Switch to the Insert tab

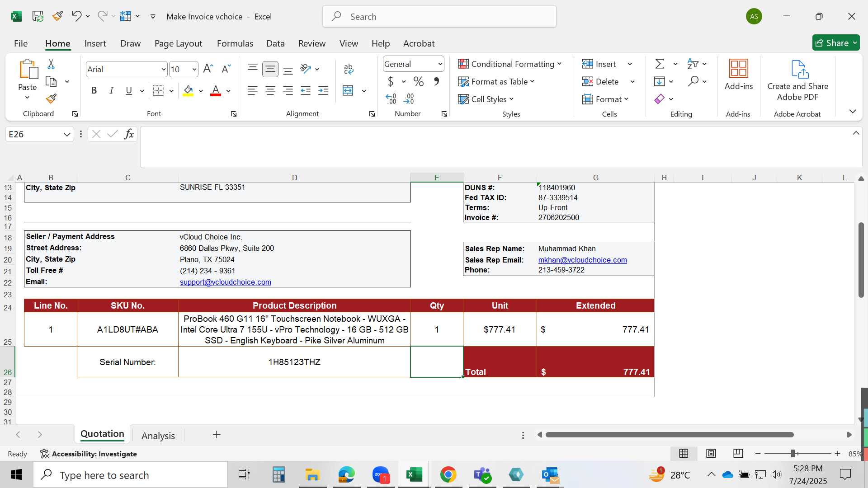pos(95,43)
